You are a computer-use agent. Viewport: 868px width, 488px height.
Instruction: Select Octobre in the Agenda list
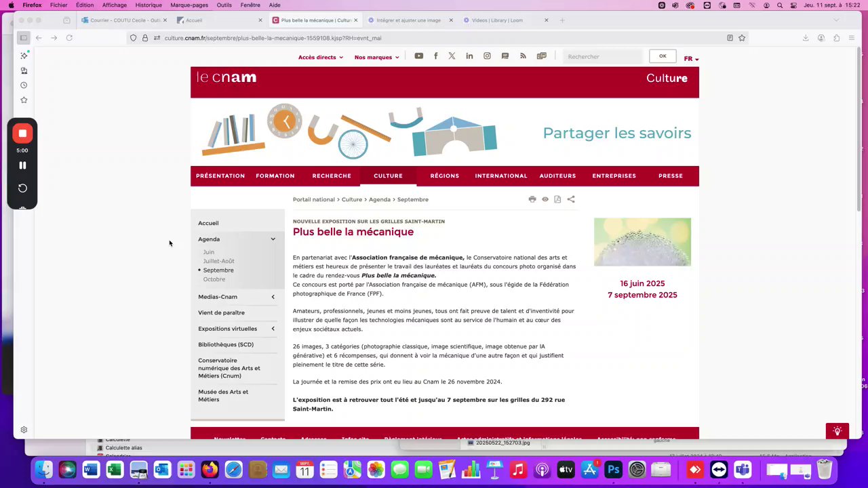click(214, 279)
